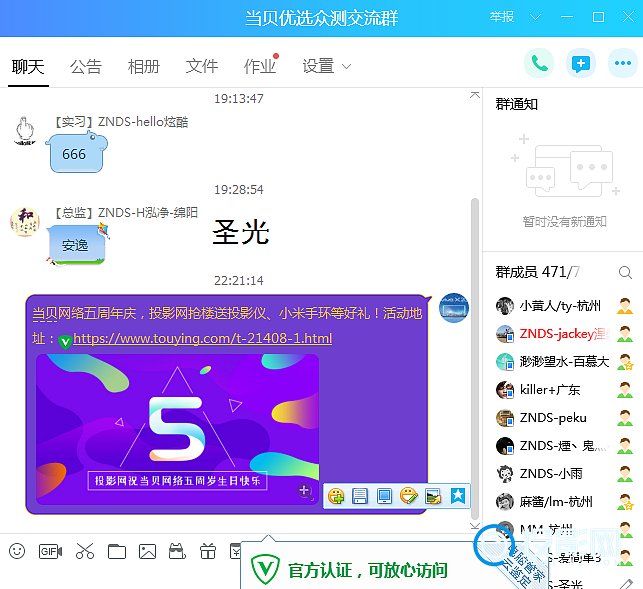Screen dimensions: 643x589
Task: Start a group voice call
Action: tap(539, 63)
